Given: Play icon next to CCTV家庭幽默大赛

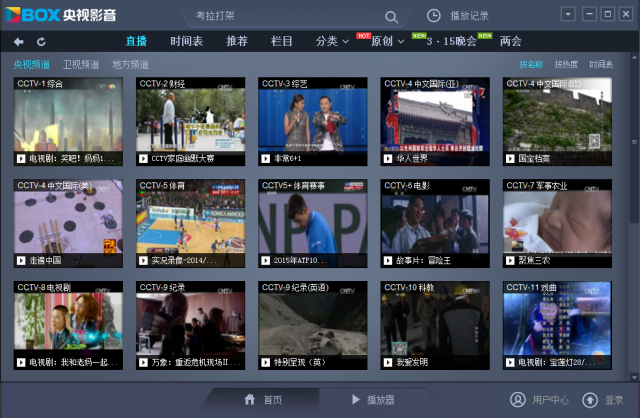Looking at the screenshot, I should pyautogui.click(x=143, y=158).
